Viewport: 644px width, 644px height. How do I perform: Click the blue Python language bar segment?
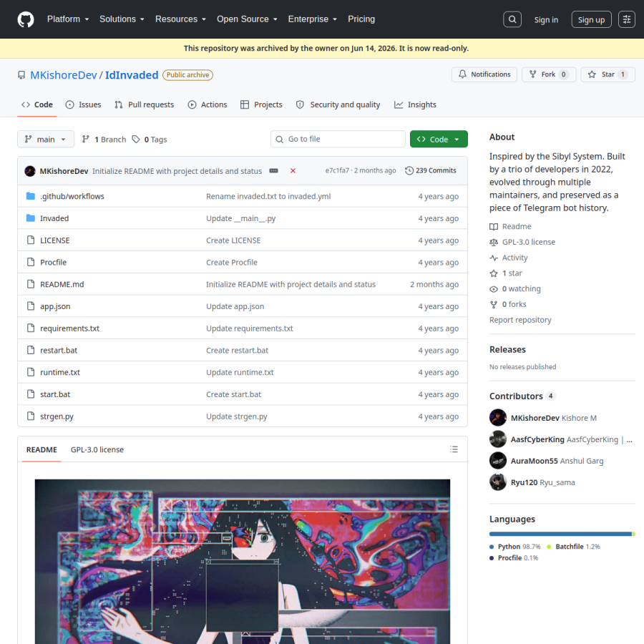[560, 534]
